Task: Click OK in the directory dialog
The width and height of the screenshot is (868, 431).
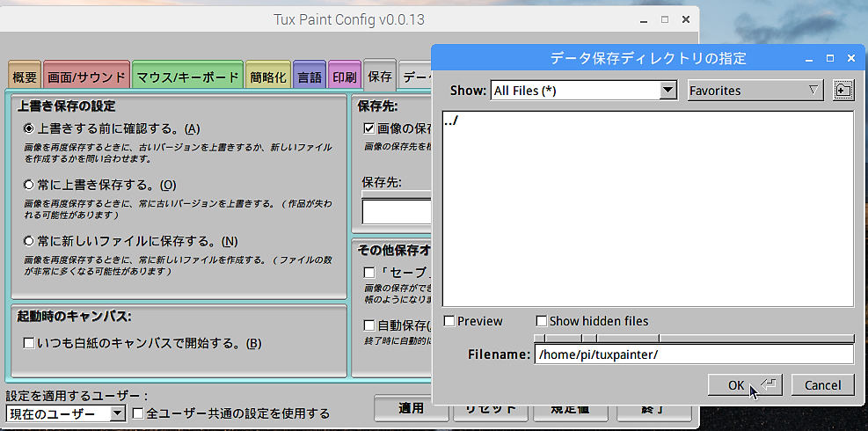Action: (x=745, y=385)
